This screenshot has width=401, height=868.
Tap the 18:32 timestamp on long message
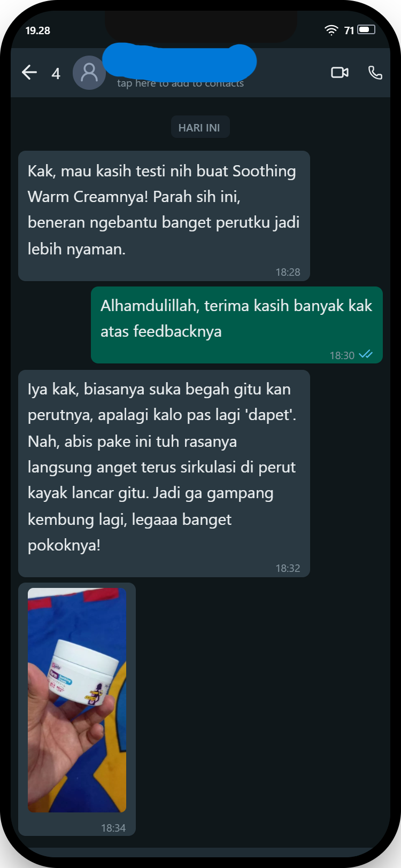(288, 568)
